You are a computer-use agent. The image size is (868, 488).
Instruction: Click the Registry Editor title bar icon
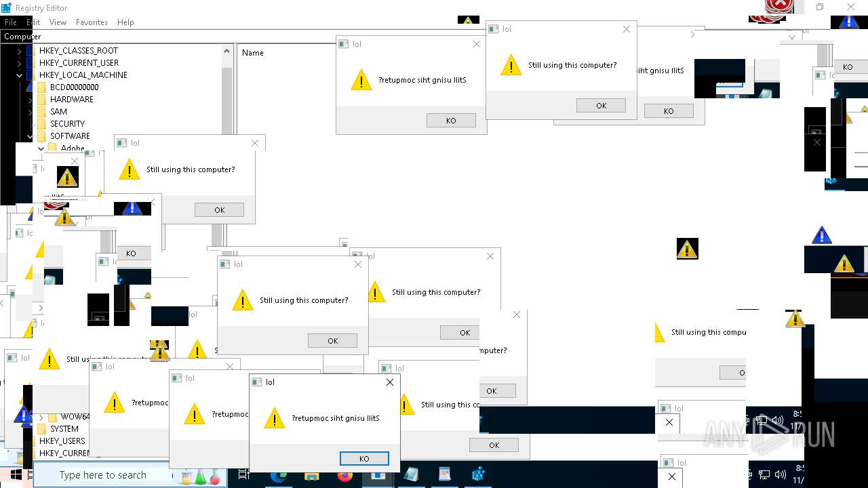6,7
